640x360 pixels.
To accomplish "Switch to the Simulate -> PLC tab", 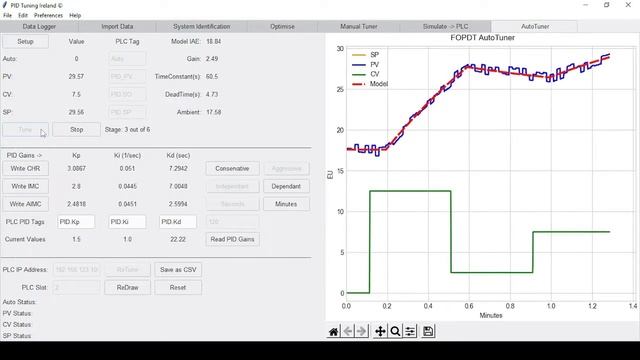I will pyautogui.click(x=445, y=27).
